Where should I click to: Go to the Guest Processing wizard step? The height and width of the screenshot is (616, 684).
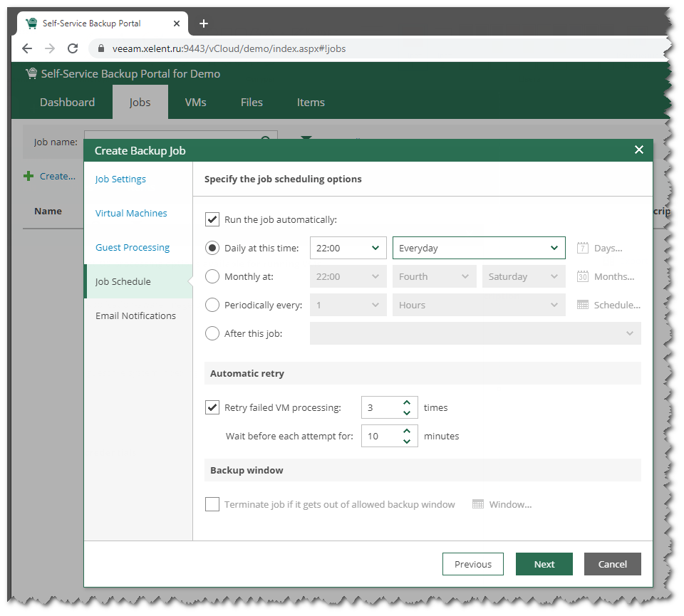pos(133,248)
